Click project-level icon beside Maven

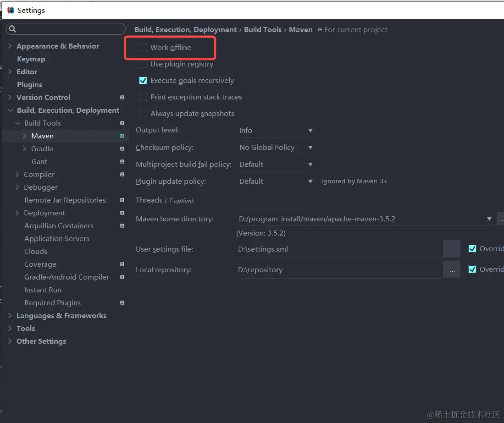(122, 136)
